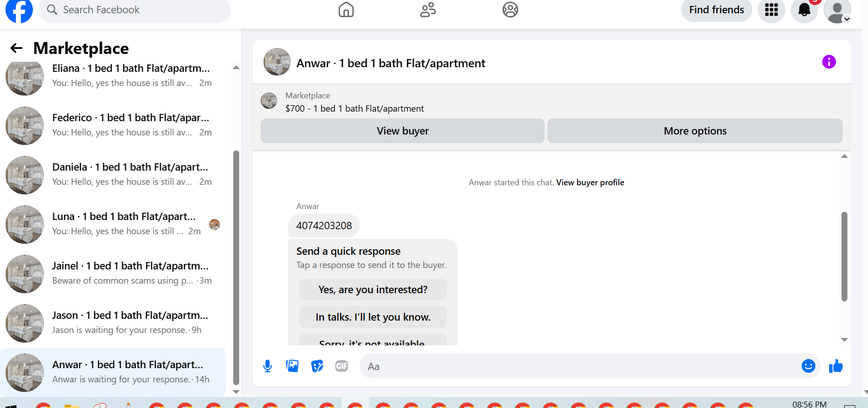Open the emoji picker in message box
The width and height of the screenshot is (868, 408).
pos(809,366)
